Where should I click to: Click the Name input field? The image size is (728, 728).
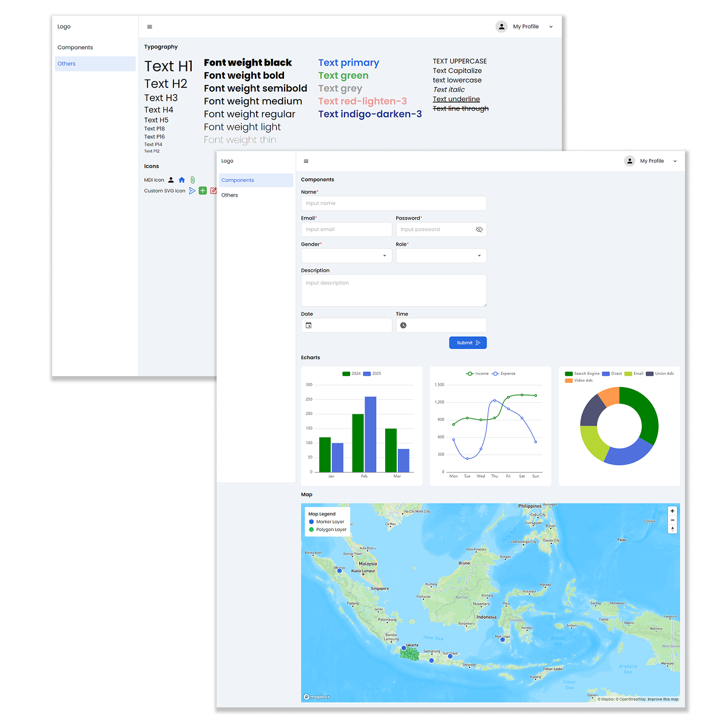click(x=394, y=204)
